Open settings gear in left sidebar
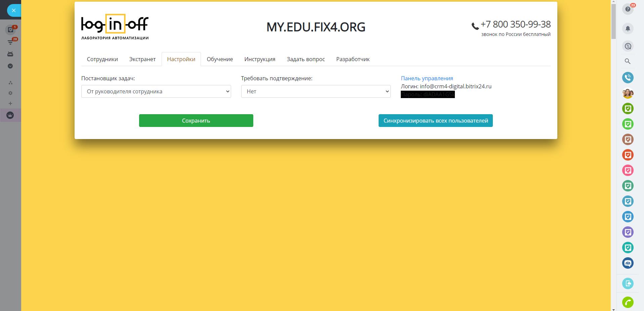This screenshot has height=311, width=644. click(10, 93)
